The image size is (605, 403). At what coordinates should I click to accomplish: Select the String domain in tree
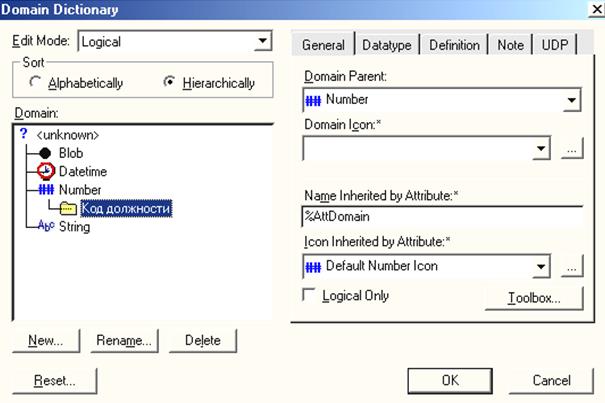[x=74, y=226]
